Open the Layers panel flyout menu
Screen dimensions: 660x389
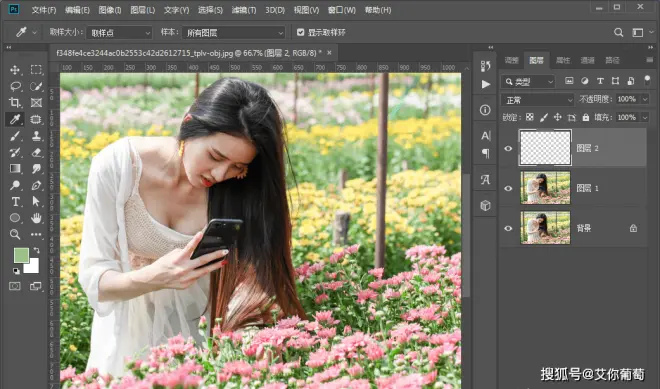coord(649,60)
